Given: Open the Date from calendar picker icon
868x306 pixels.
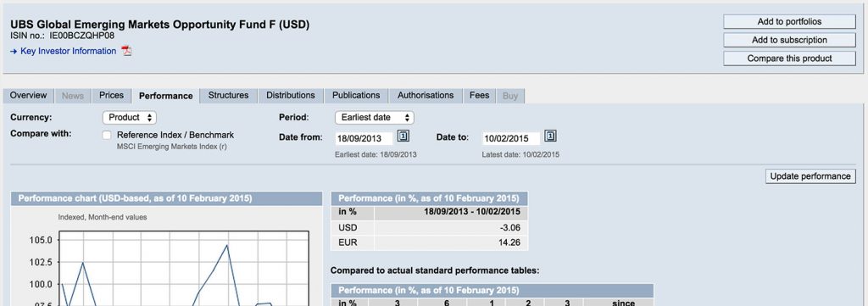Looking at the screenshot, I should click(x=403, y=136).
